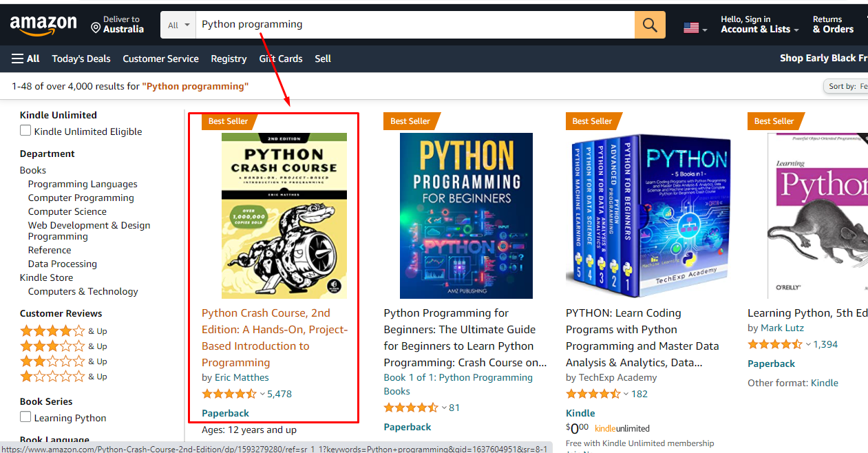Screen dimensions: 868x453
Task: Click in the Python programming search field
Action: tap(415, 25)
